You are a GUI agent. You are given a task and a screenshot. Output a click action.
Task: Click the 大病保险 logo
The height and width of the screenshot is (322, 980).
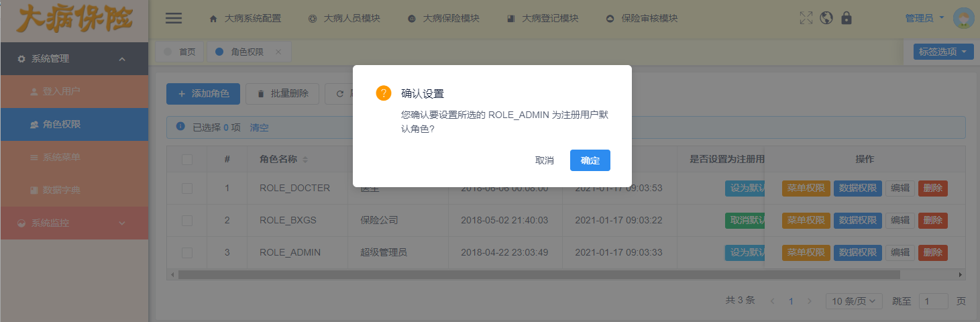pos(74,19)
